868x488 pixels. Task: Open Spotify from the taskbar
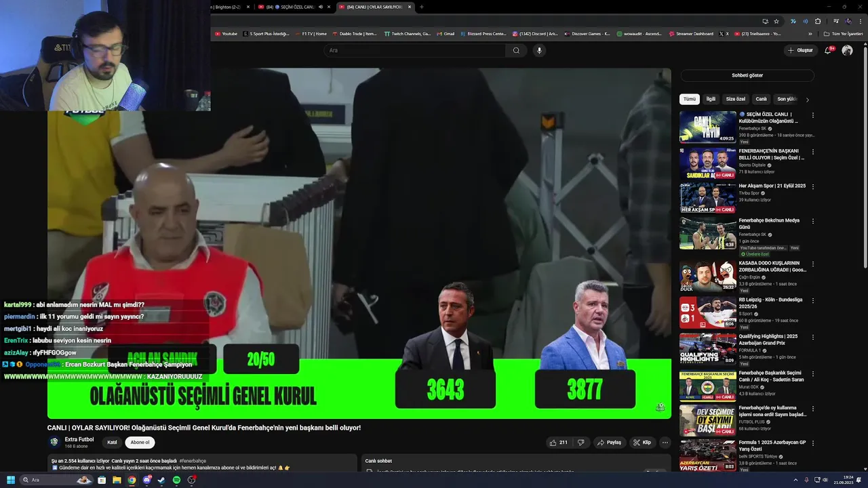click(x=176, y=480)
